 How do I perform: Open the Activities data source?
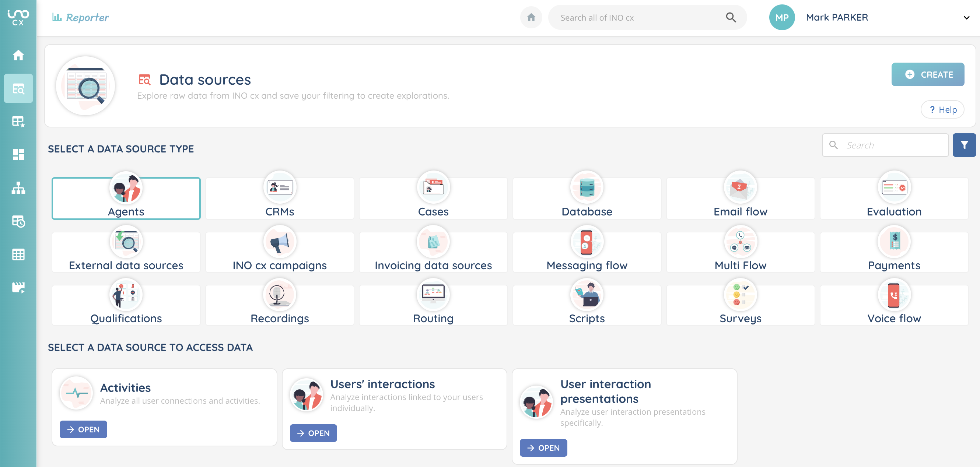(x=83, y=429)
